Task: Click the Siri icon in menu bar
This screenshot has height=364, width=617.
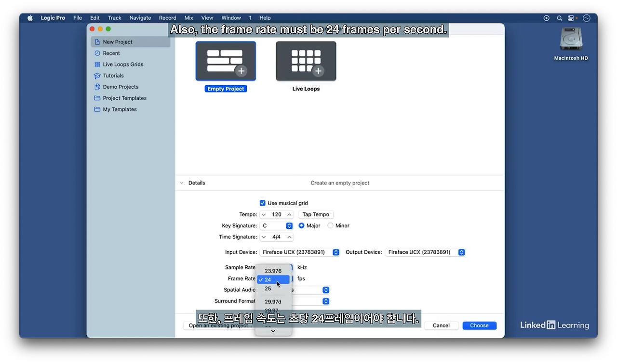Action: tap(587, 18)
